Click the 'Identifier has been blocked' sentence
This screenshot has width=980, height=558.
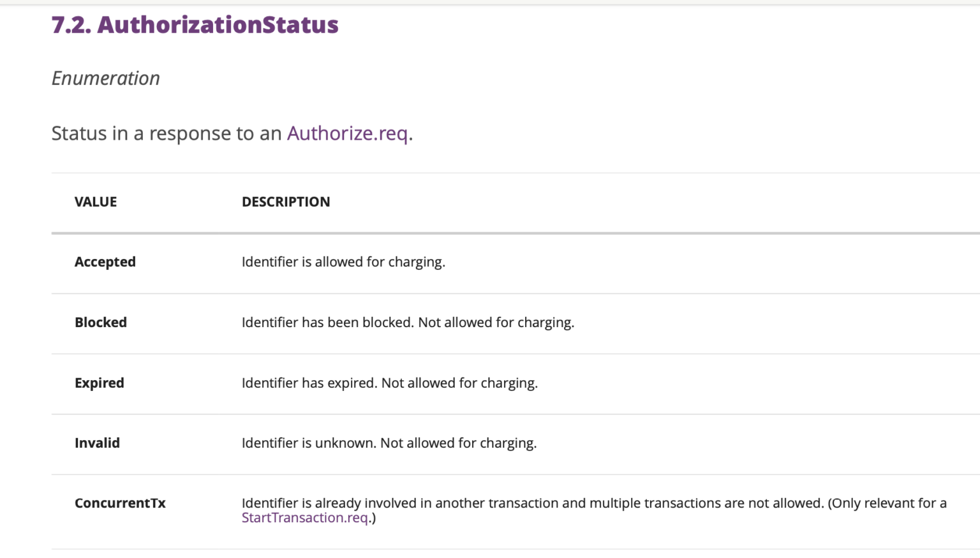327,323
